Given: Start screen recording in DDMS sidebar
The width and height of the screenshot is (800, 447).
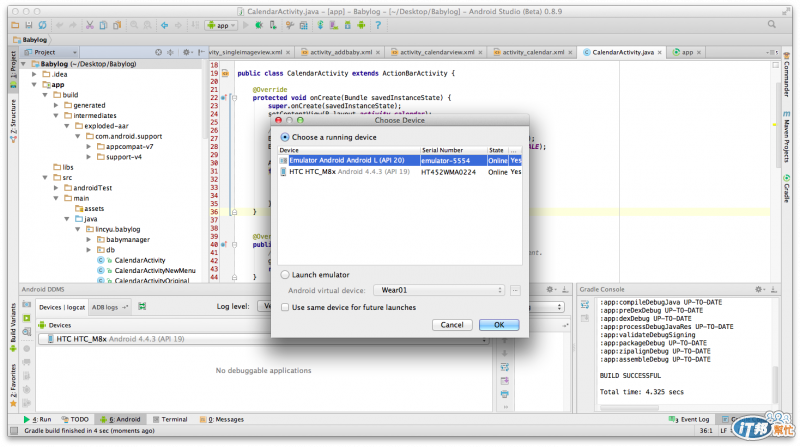Looking at the screenshot, I should [x=27, y=318].
